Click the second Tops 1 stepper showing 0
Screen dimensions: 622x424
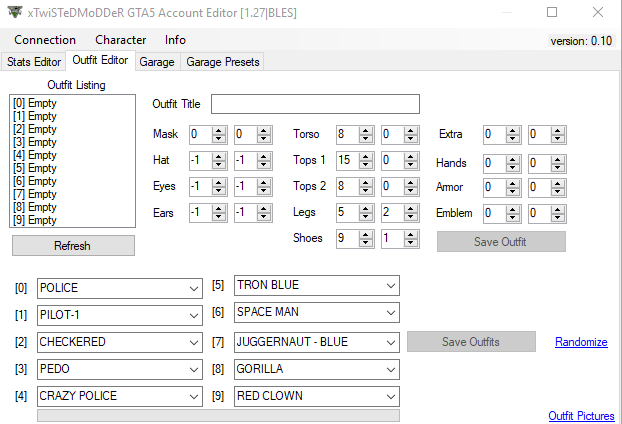pyautogui.click(x=400, y=161)
